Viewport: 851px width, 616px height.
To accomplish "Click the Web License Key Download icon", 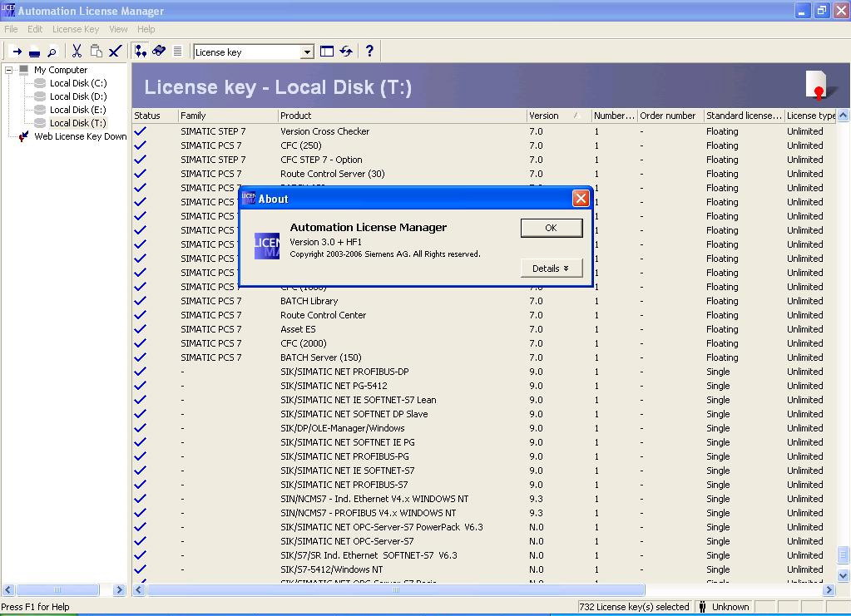I will tap(23, 136).
